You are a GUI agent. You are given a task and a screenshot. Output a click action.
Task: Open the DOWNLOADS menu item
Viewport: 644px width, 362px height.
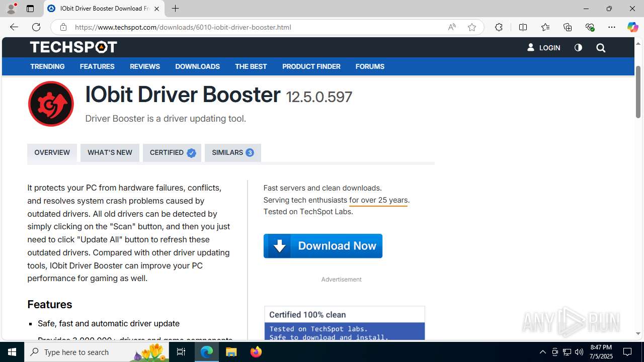click(x=197, y=66)
